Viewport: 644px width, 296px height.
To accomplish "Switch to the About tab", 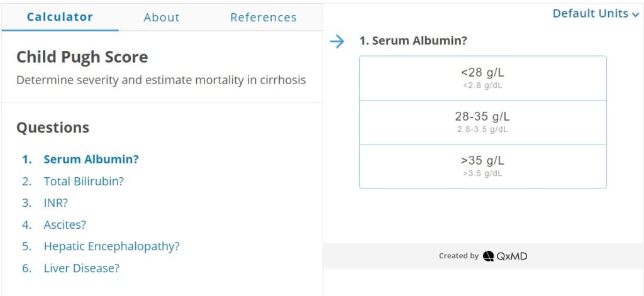I will coord(162,17).
